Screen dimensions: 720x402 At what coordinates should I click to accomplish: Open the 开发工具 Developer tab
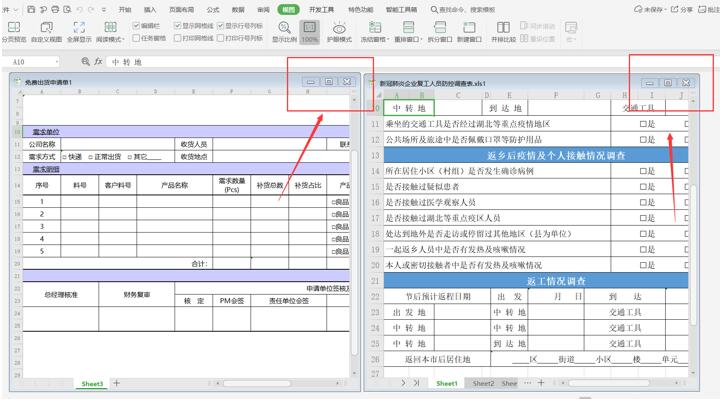(321, 9)
